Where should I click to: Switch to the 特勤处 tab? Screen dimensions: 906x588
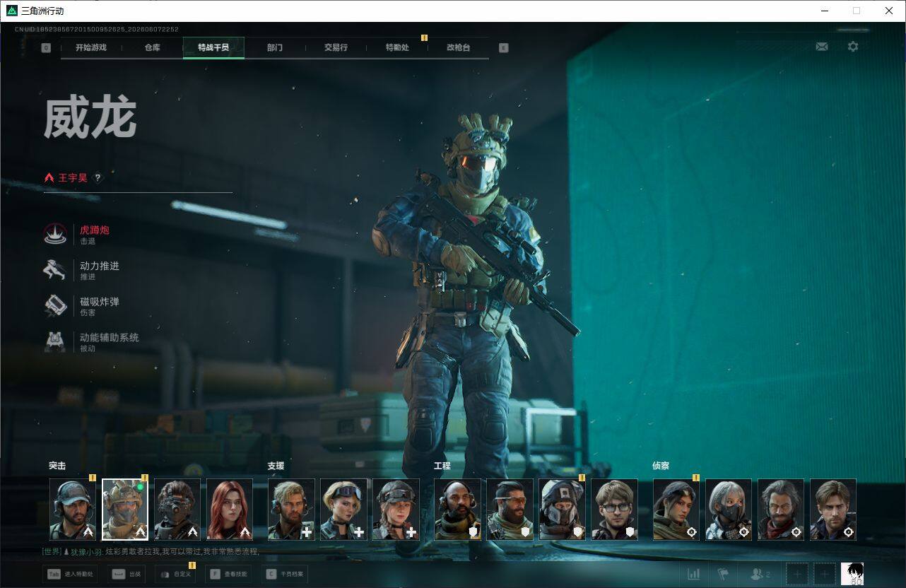(x=397, y=48)
